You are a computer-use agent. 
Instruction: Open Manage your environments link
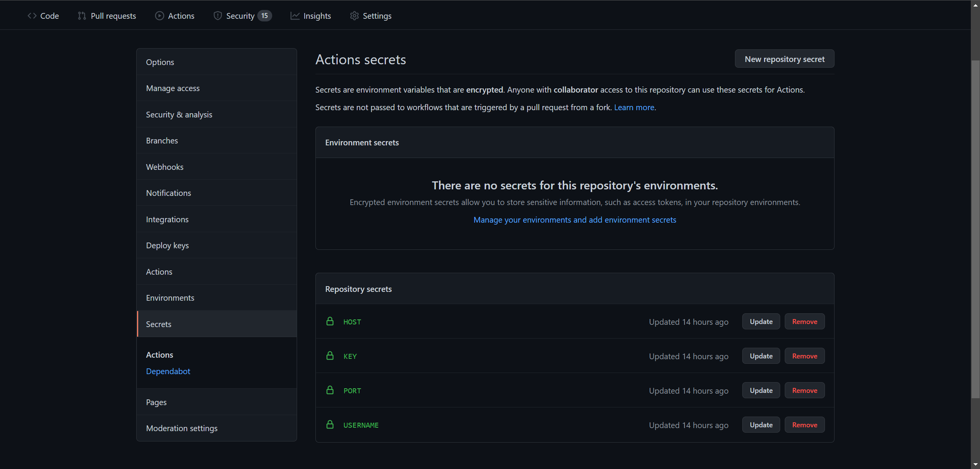point(575,220)
